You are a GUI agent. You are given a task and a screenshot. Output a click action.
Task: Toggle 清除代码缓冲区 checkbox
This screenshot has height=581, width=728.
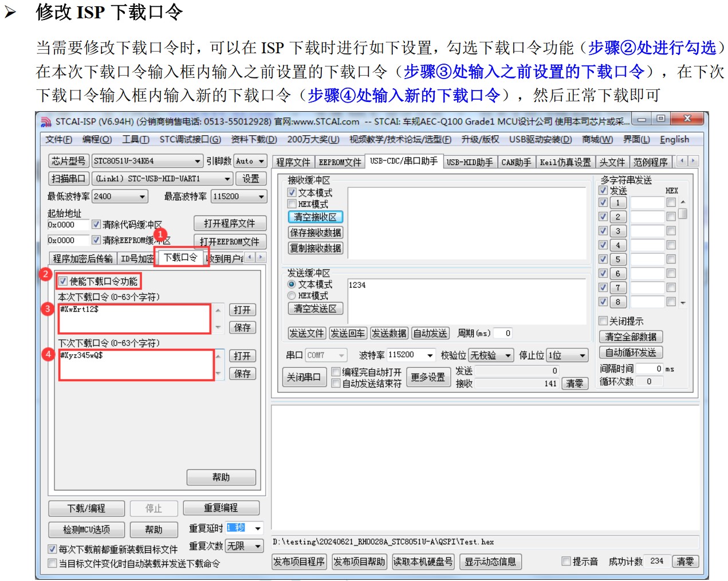click(96, 225)
